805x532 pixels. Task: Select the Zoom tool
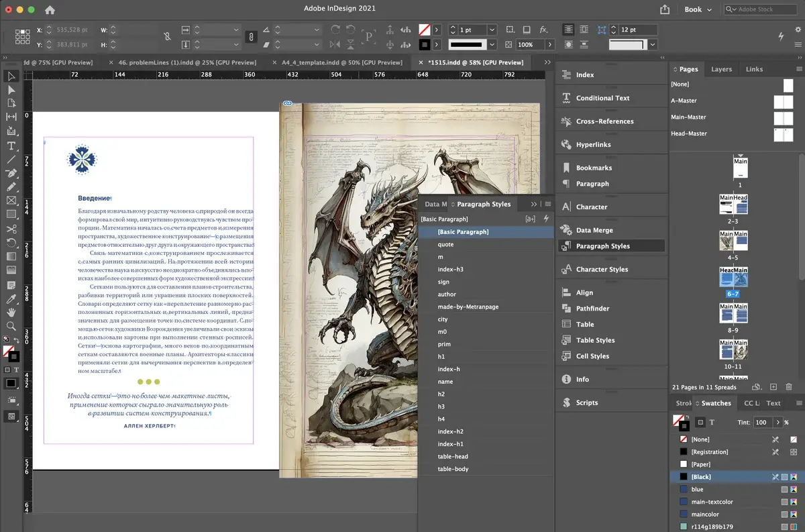(x=11, y=327)
